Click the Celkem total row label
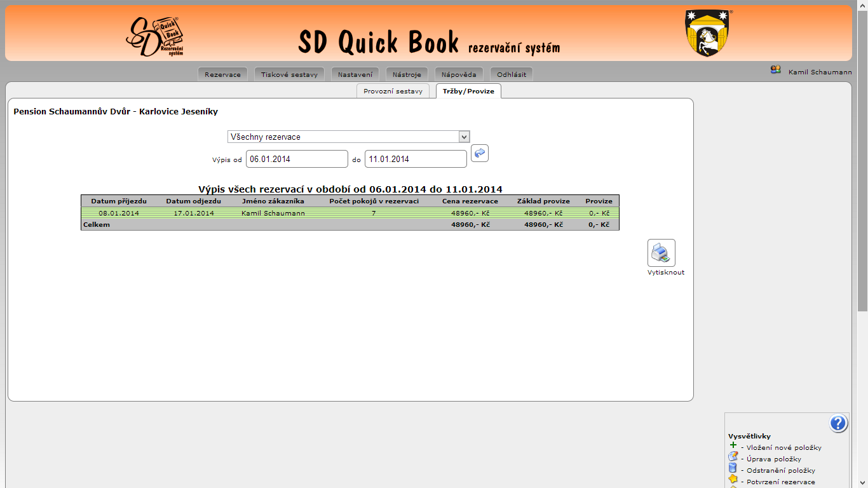 click(97, 225)
